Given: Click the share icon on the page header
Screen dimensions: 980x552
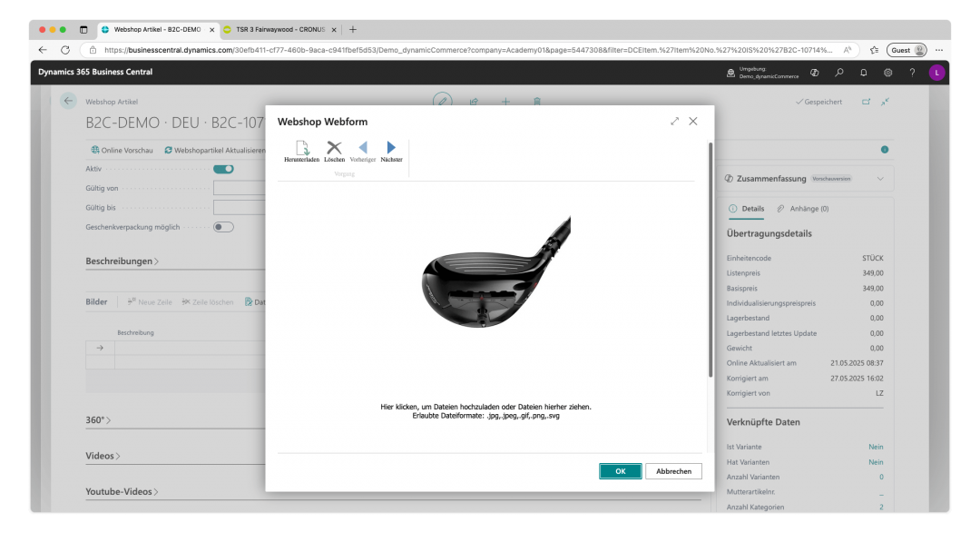Looking at the screenshot, I should (x=474, y=102).
